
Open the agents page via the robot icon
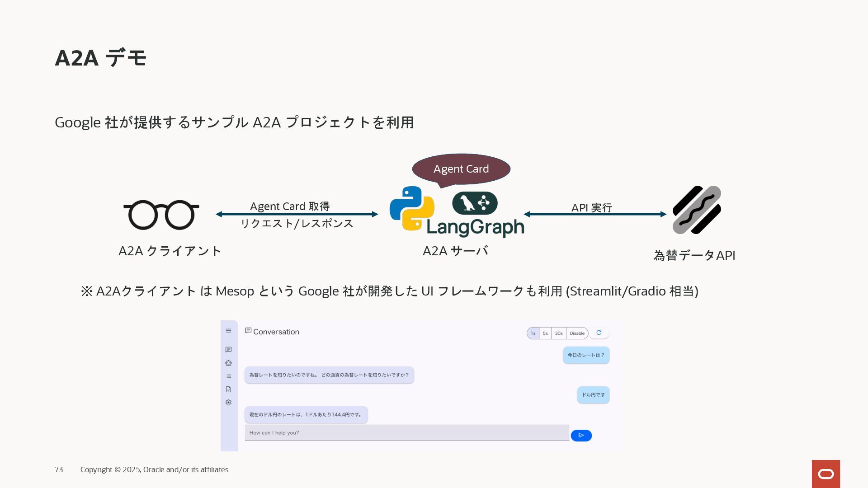(228, 363)
